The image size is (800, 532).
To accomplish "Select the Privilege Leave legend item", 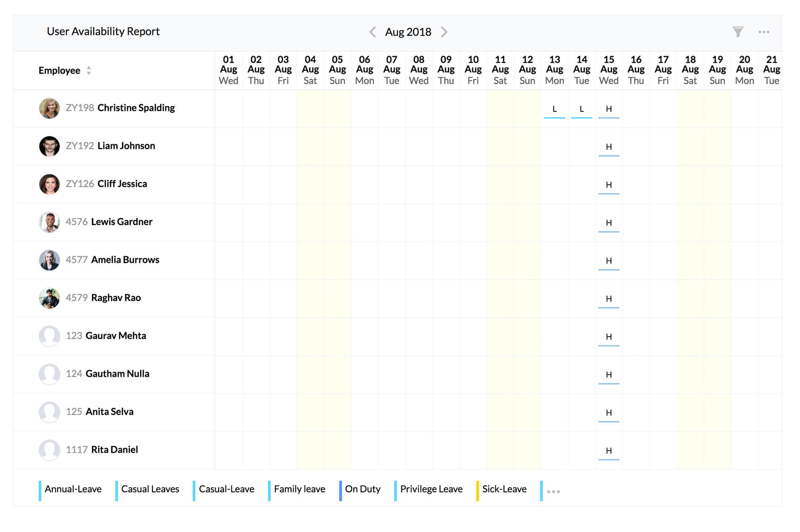I will [431, 489].
